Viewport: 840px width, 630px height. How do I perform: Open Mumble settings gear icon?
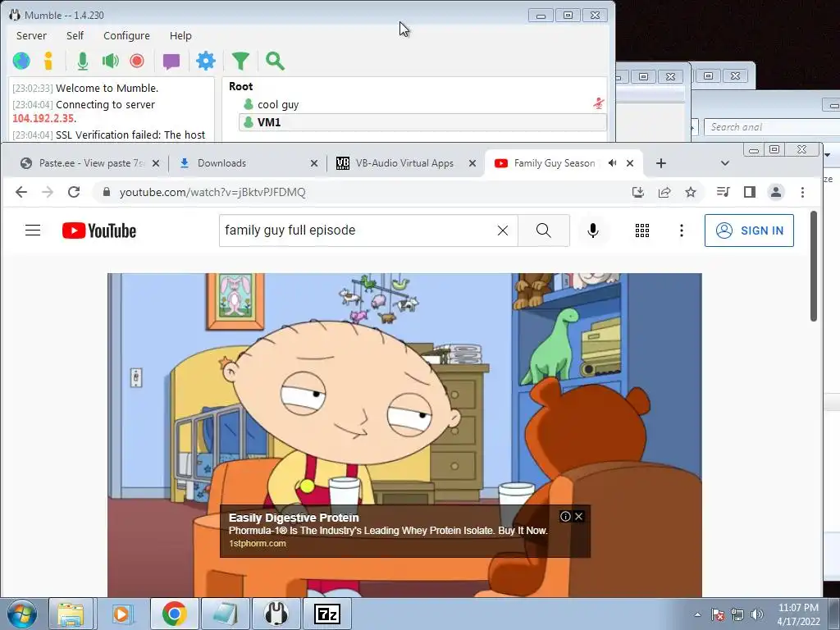pyautogui.click(x=206, y=61)
